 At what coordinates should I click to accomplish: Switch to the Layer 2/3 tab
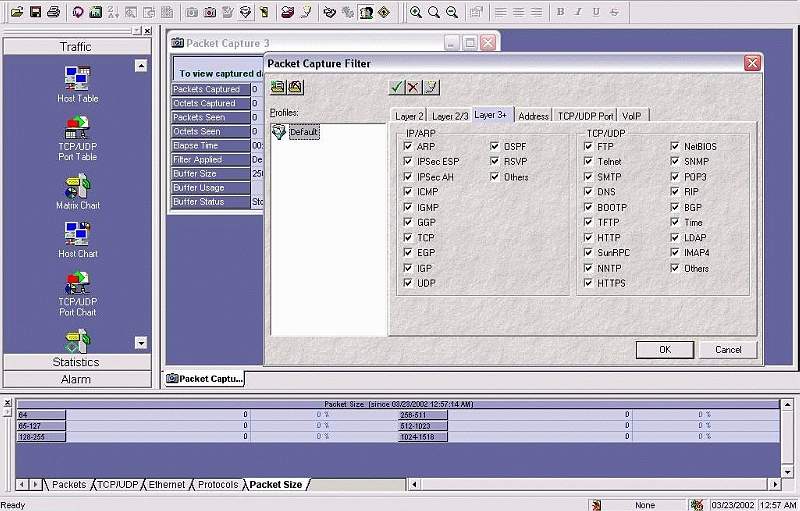click(450, 116)
